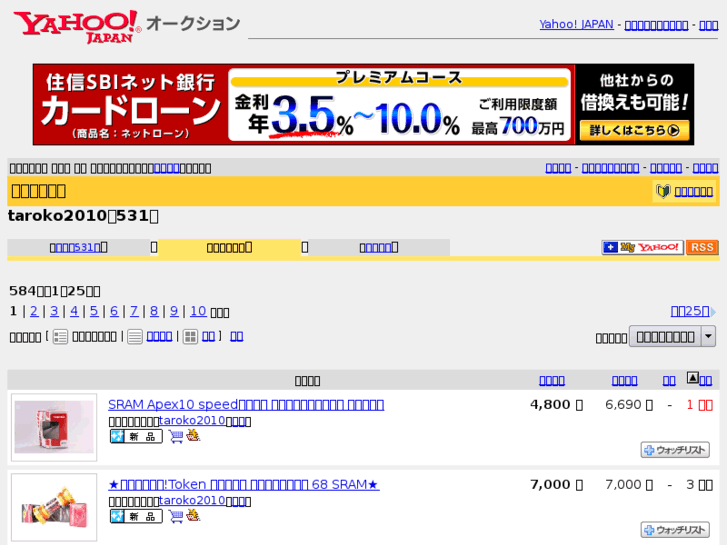Select the highlighted middle seller tab
727x545 pixels.
[230, 248]
